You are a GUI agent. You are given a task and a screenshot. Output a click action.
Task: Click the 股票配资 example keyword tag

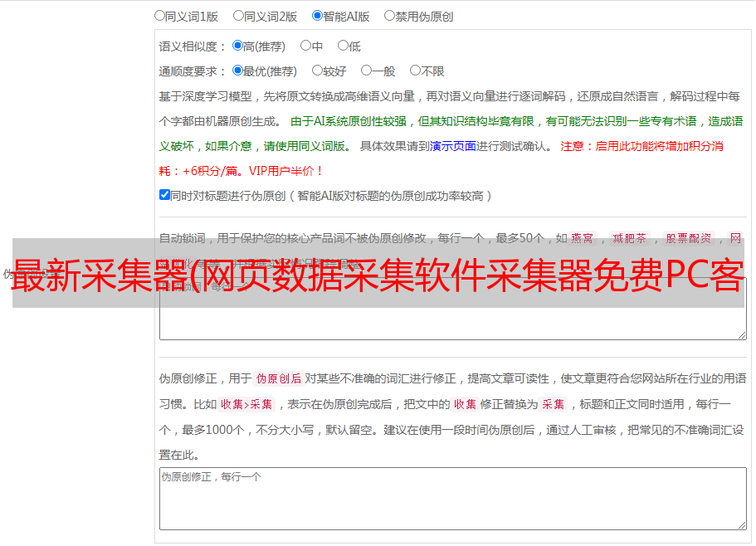[689, 238]
